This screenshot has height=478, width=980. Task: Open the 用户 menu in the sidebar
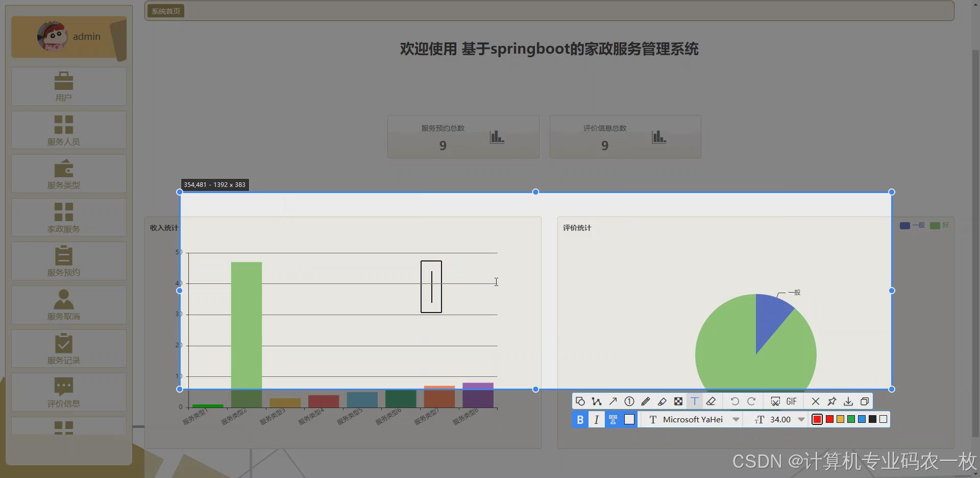click(68, 86)
